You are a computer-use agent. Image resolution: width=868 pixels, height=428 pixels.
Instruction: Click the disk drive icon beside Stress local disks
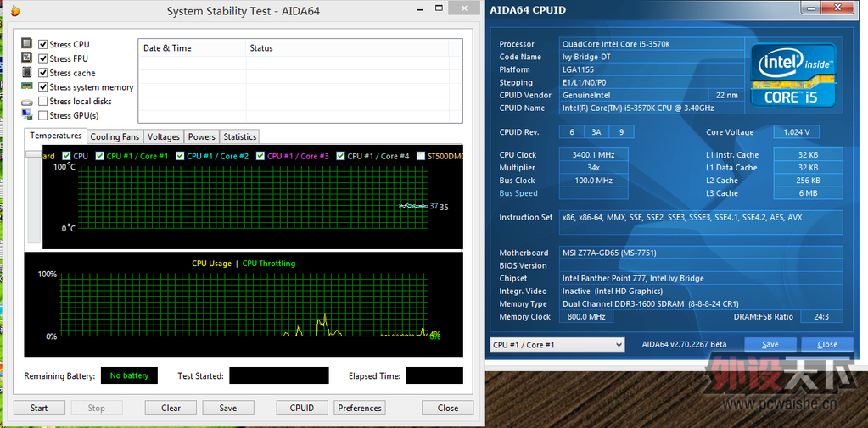click(x=26, y=102)
